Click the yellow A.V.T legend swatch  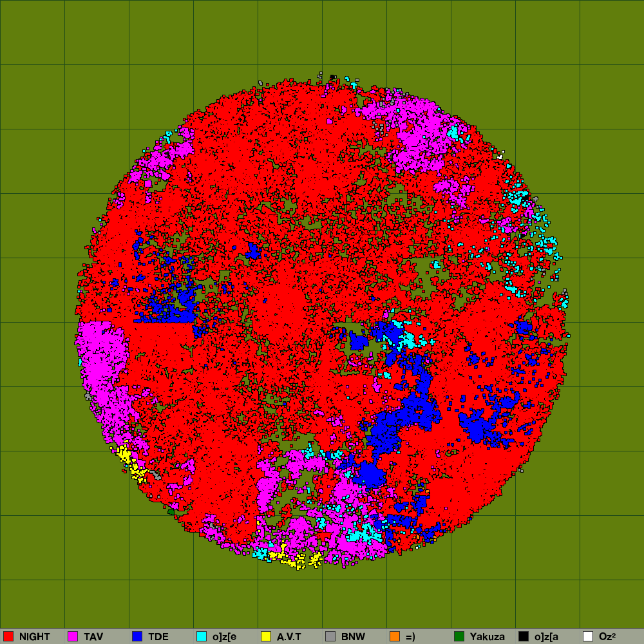(x=266, y=636)
